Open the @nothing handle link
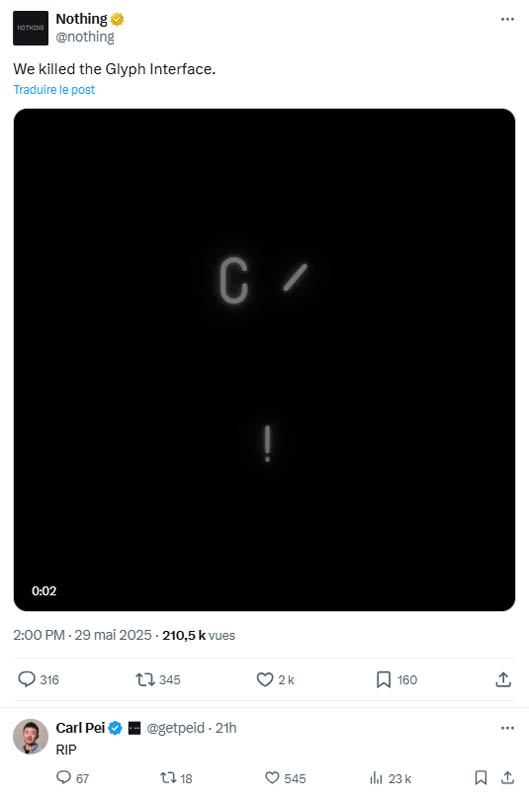 (x=85, y=37)
